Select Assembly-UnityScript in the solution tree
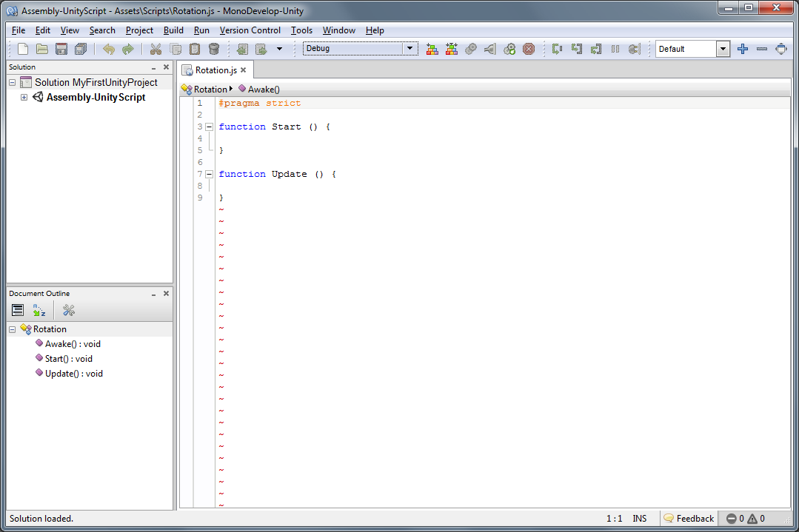799x532 pixels. pyautogui.click(x=96, y=97)
